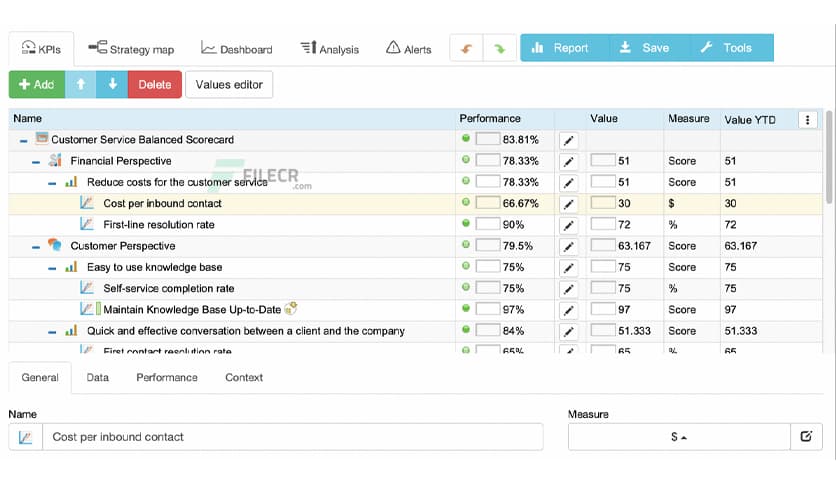Click pencil icon for Reduce costs row
The image size is (836, 484).
pyautogui.click(x=568, y=183)
